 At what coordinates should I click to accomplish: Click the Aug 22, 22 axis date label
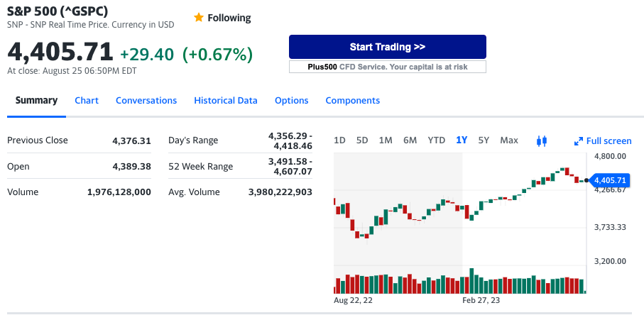click(353, 300)
